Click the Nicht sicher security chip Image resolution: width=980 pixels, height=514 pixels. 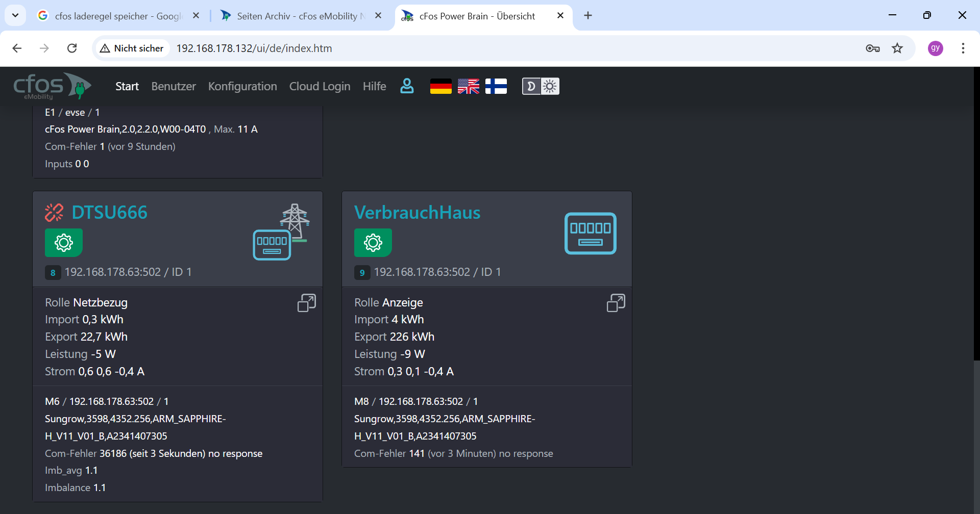132,48
